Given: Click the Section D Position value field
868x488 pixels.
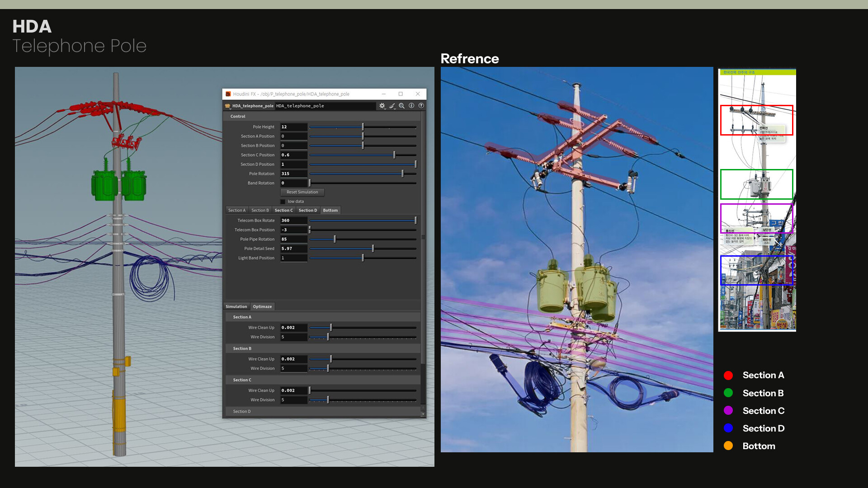Looking at the screenshot, I should (294, 164).
